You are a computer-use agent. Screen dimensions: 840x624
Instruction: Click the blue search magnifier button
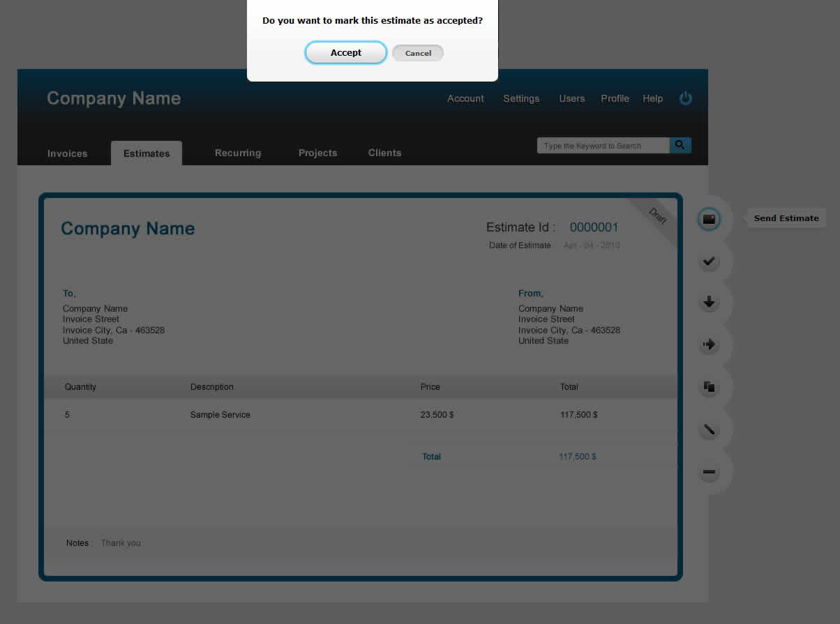(680, 145)
